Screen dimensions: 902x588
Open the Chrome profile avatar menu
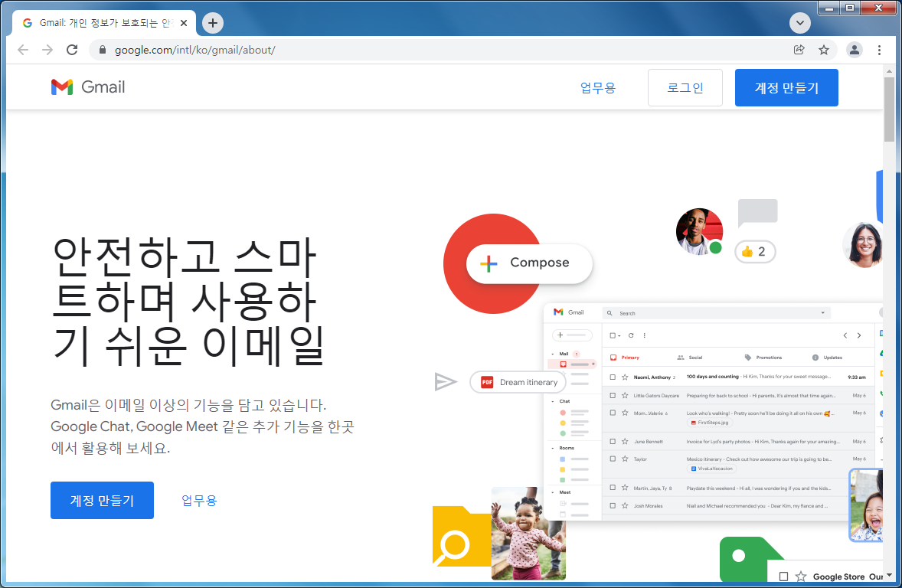(855, 50)
